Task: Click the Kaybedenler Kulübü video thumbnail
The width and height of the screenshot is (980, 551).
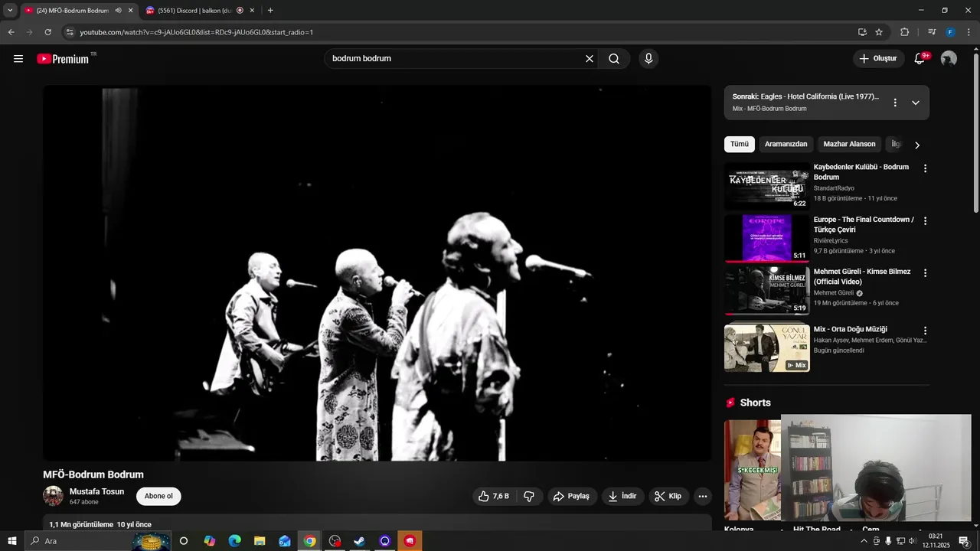Action: (767, 186)
